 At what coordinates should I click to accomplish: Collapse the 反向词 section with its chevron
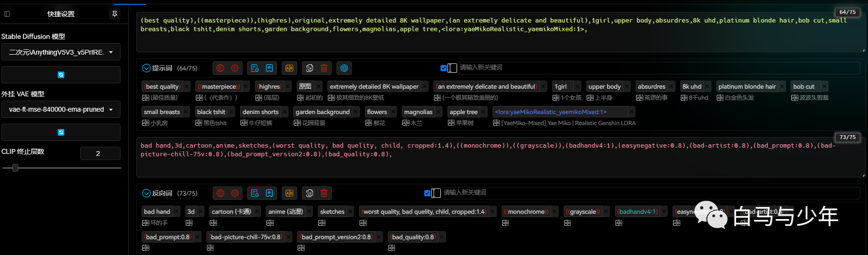point(146,193)
